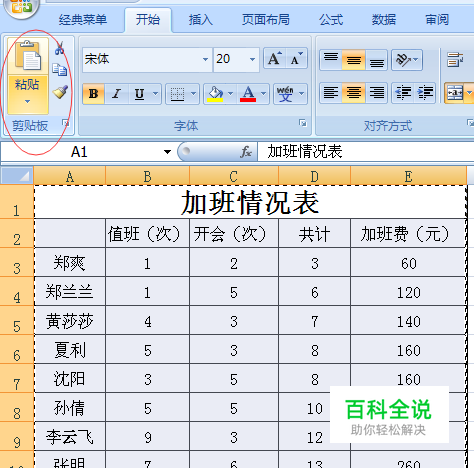Open the 经典菜单 tab
The height and width of the screenshot is (468, 474).
tap(83, 20)
